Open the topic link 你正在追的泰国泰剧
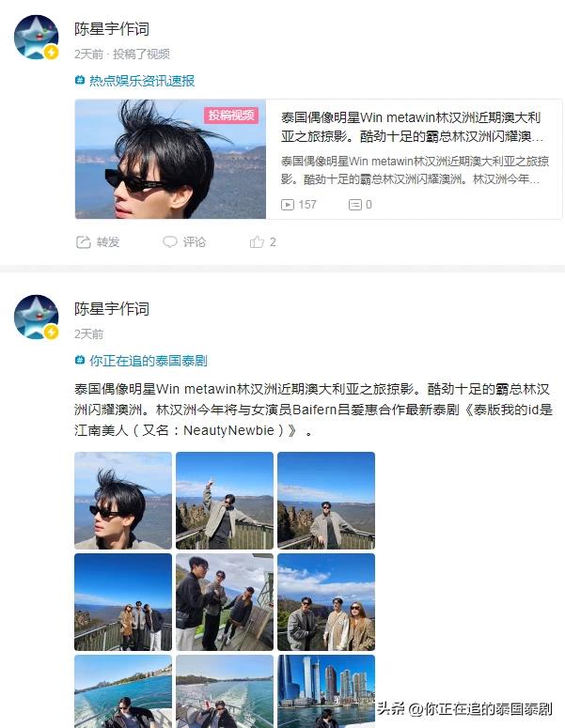565x728 pixels. (x=149, y=361)
